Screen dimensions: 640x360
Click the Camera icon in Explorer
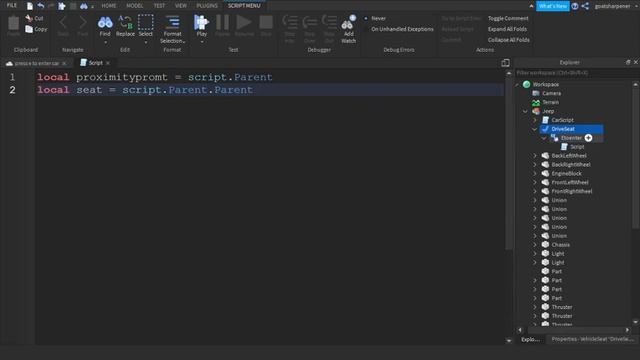click(536, 93)
